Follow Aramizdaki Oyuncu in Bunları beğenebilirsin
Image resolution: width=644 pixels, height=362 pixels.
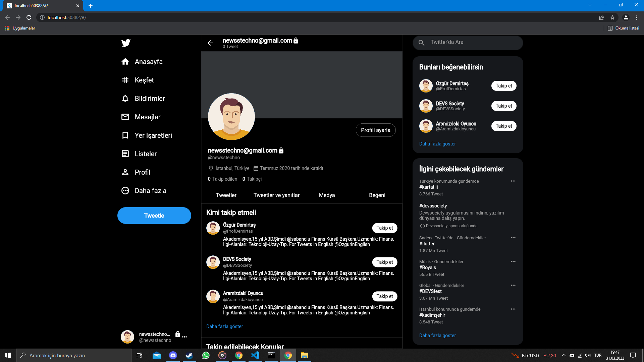504,126
